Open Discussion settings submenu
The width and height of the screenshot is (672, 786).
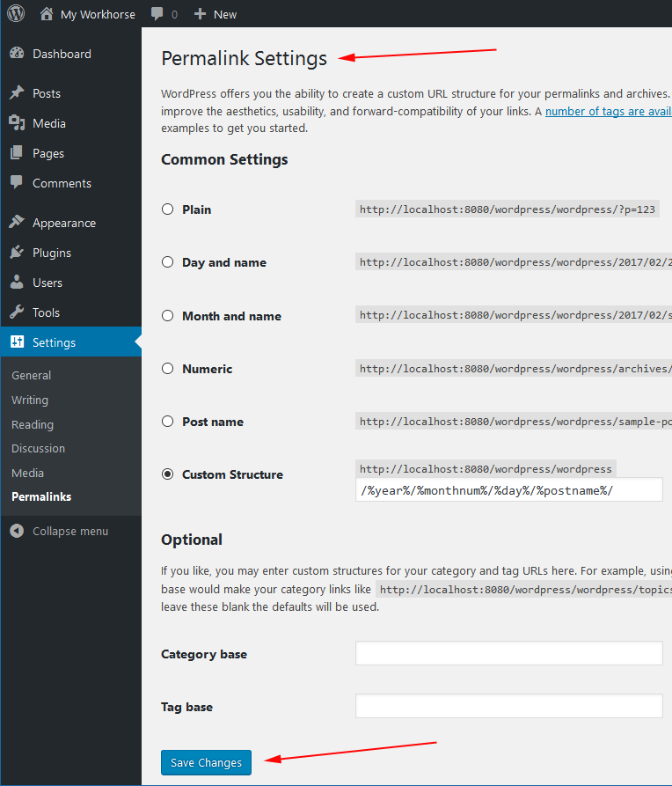[38, 449]
